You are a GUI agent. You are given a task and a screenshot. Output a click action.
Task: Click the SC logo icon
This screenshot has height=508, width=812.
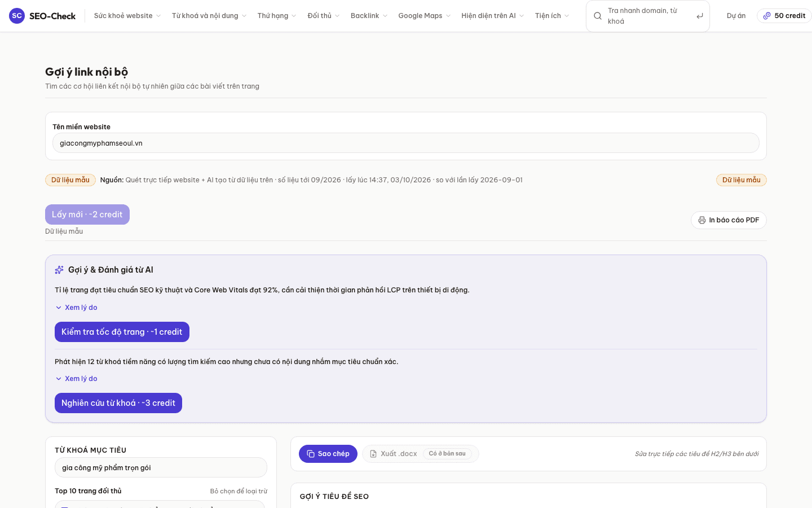(x=17, y=16)
